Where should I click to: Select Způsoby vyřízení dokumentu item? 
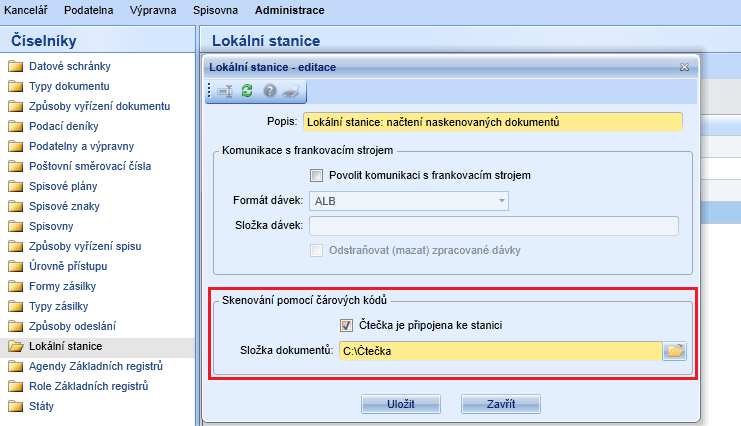click(99, 106)
